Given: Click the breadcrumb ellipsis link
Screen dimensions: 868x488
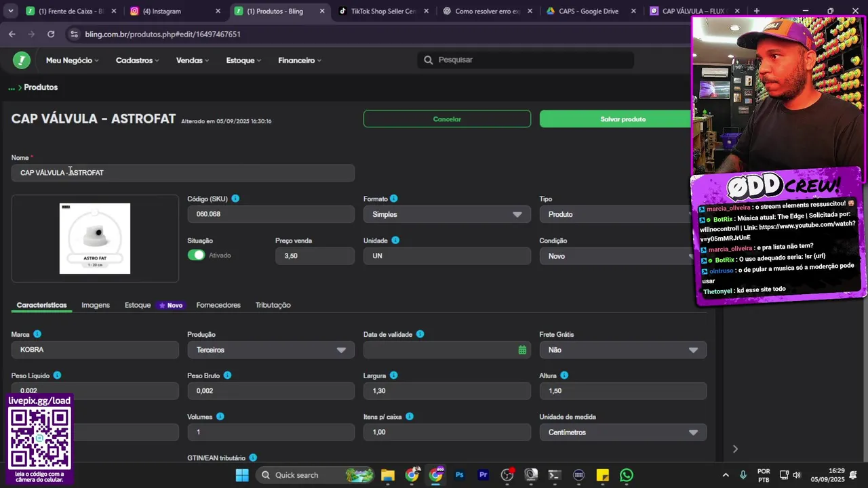Looking at the screenshot, I should [x=12, y=88].
